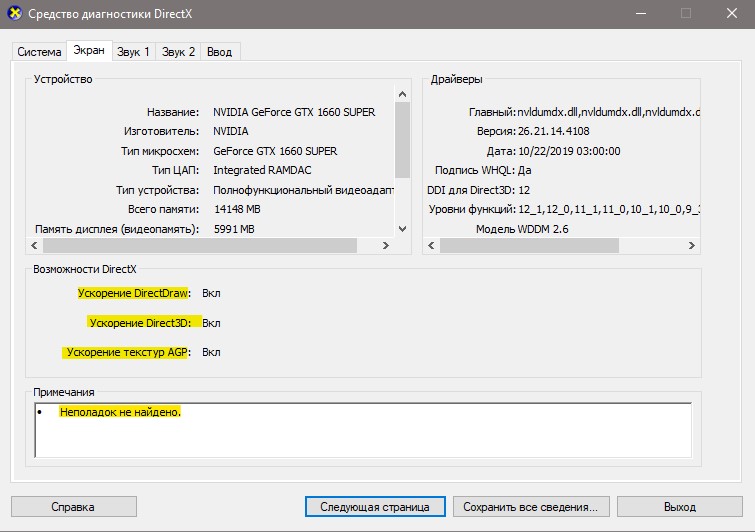Click the driver version 26.21.14.4108
755x532 pixels.
(553, 131)
